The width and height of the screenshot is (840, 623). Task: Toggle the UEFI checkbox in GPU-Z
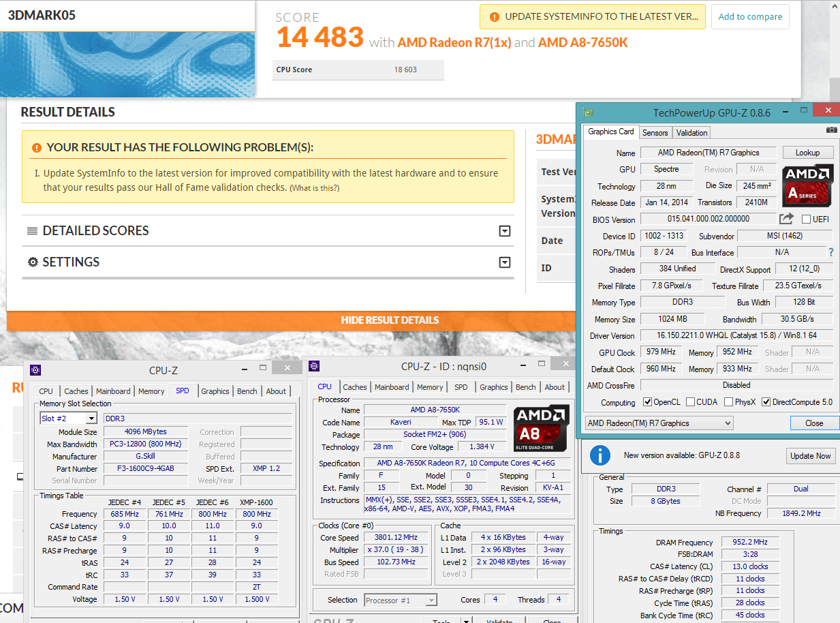click(x=806, y=219)
